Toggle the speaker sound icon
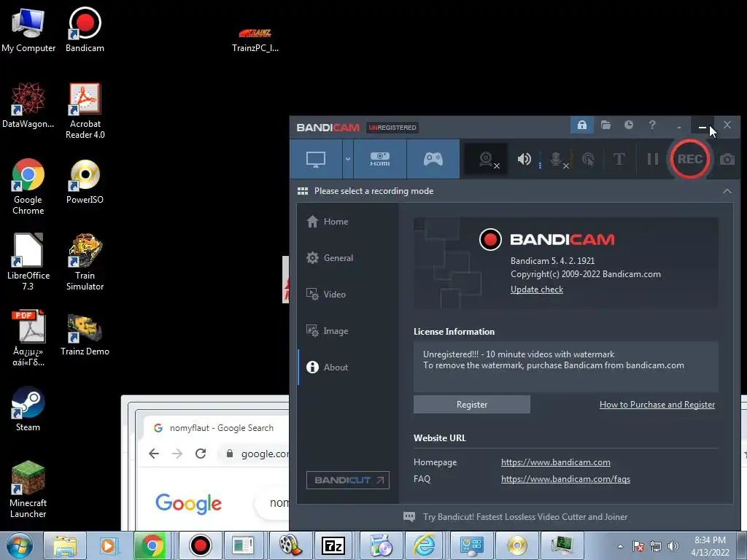The height and width of the screenshot is (560, 747). coord(524,159)
